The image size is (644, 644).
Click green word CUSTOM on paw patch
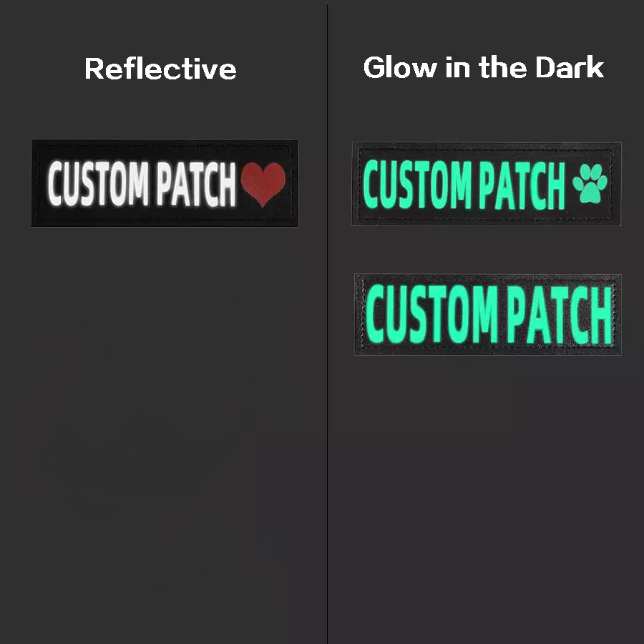(x=418, y=185)
